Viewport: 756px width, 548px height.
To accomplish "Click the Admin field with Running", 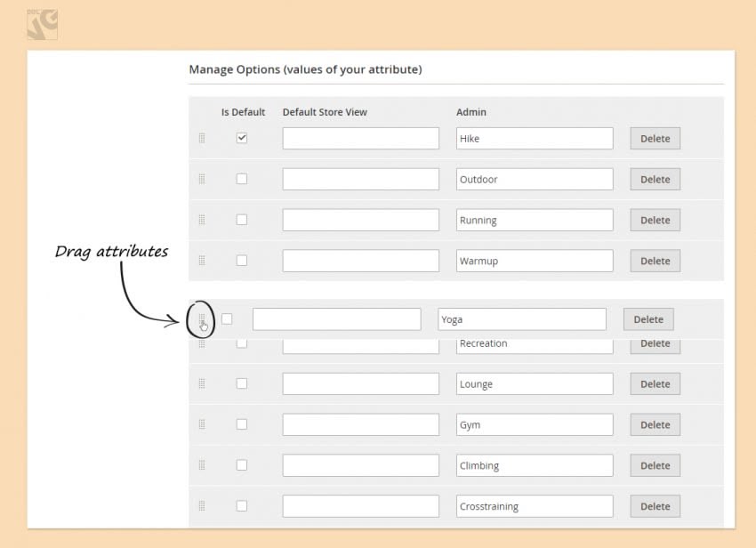I will point(535,220).
